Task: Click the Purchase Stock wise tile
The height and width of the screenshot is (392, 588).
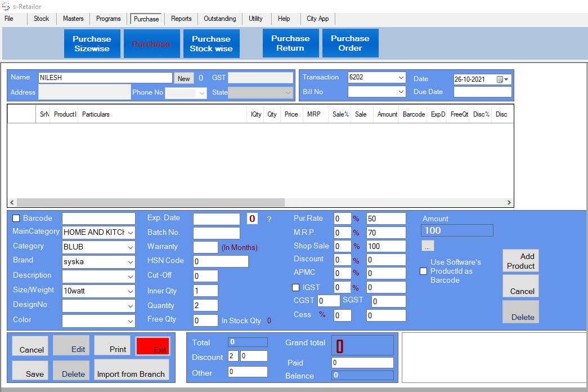Action: tap(211, 43)
